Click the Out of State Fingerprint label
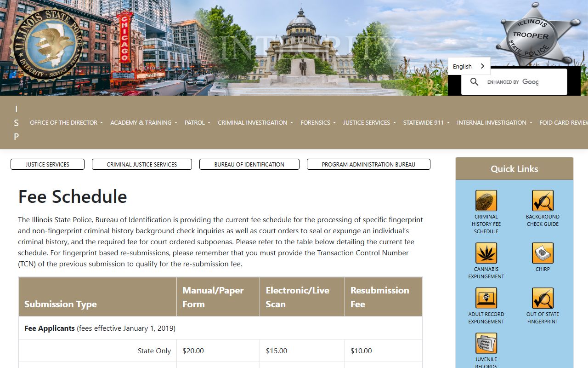 (543, 318)
